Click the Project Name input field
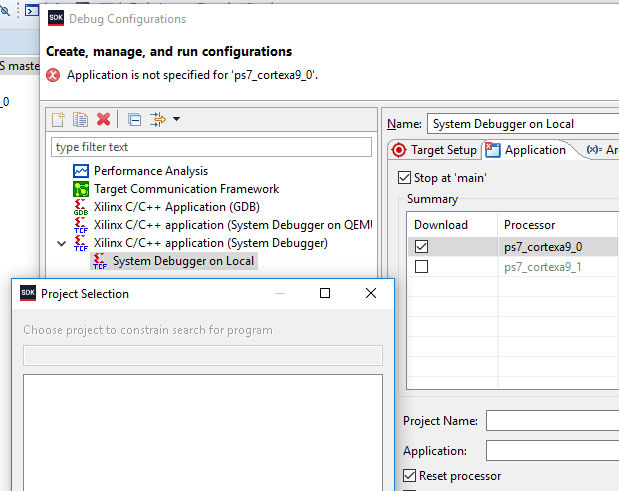 coord(553,421)
